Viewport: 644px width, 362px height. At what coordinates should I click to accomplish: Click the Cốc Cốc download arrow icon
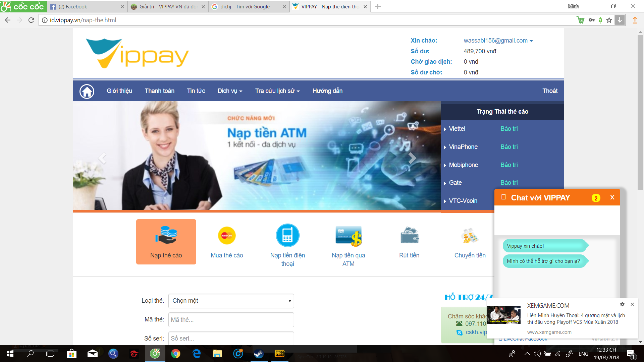point(620,20)
